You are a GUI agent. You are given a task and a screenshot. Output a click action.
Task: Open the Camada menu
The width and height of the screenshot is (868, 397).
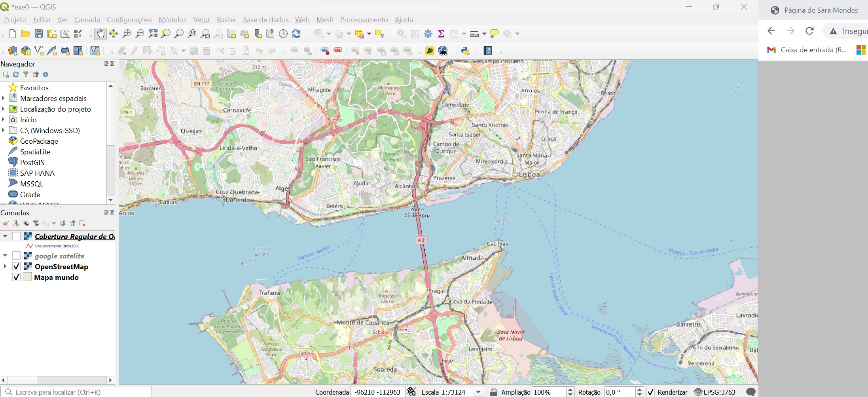pos(87,19)
